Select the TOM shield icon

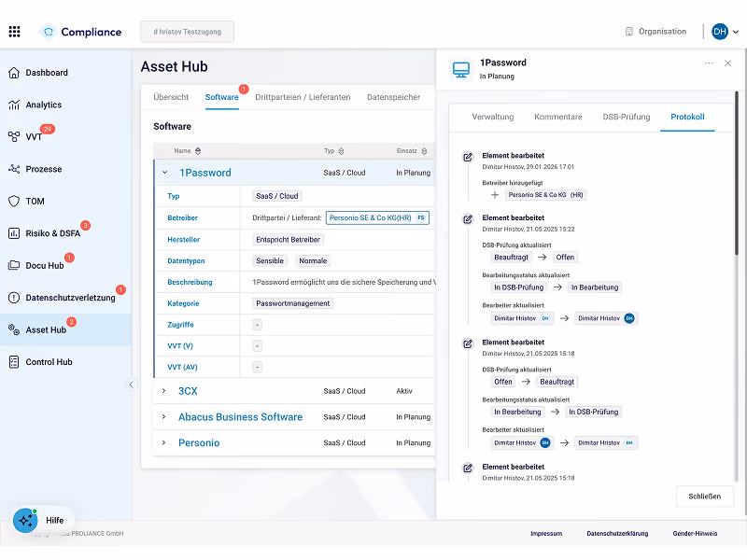14,202
